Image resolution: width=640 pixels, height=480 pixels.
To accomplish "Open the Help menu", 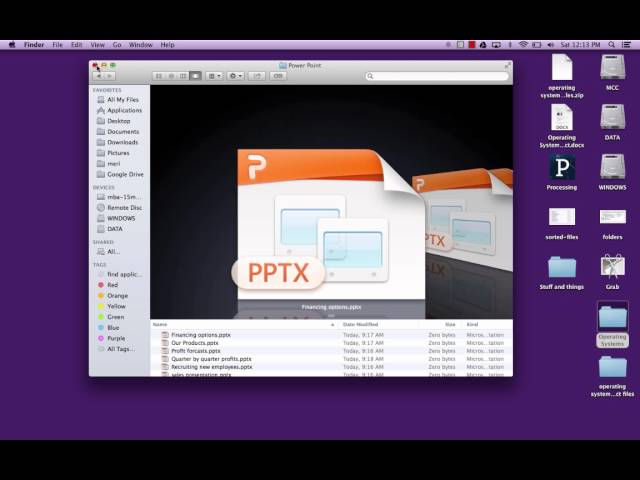I will point(167,45).
